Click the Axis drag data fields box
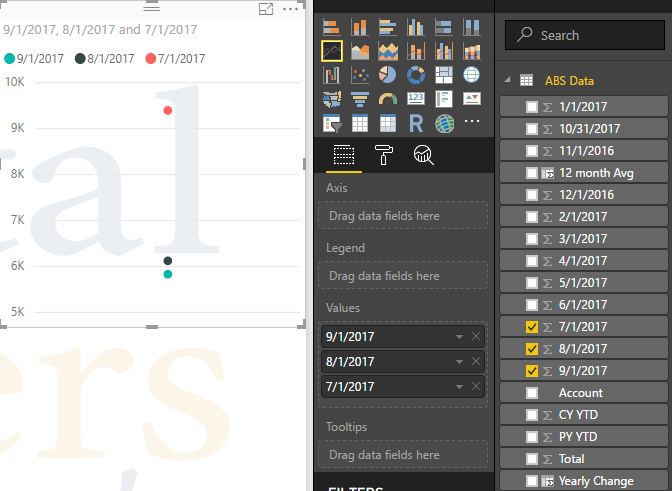 pos(403,216)
